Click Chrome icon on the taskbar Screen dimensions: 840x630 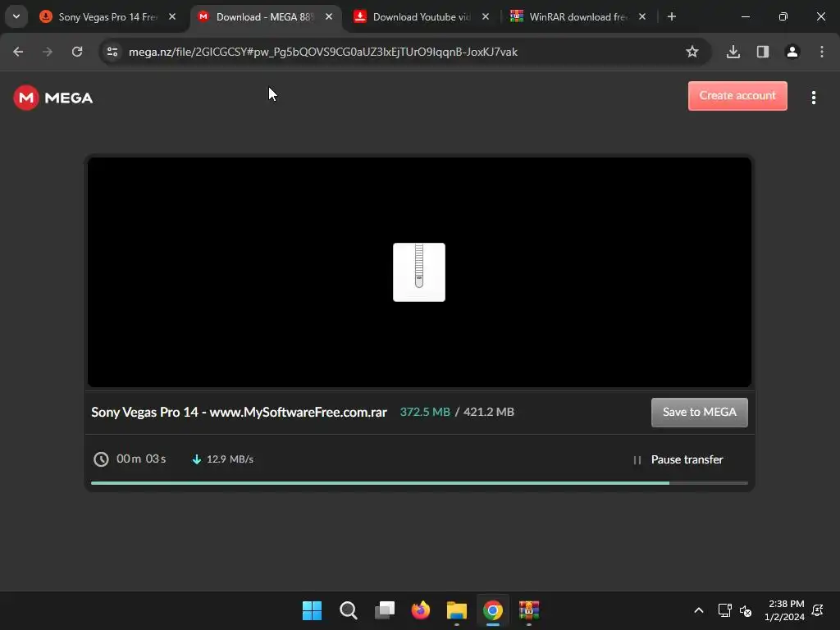tap(493, 610)
